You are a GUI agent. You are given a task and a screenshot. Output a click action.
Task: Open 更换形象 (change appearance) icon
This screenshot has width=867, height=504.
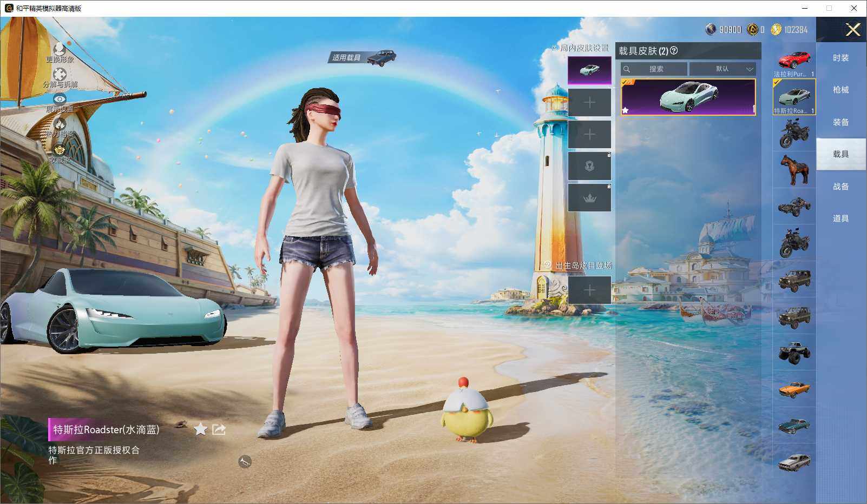pos(60,49)
